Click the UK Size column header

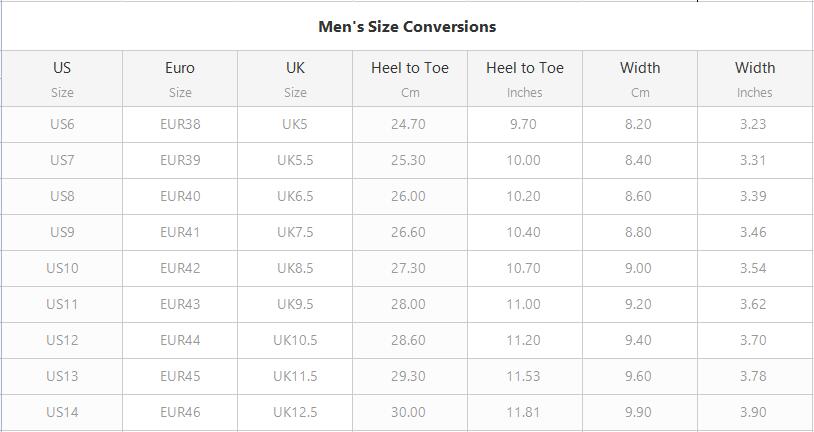click(x=295, y=79)
